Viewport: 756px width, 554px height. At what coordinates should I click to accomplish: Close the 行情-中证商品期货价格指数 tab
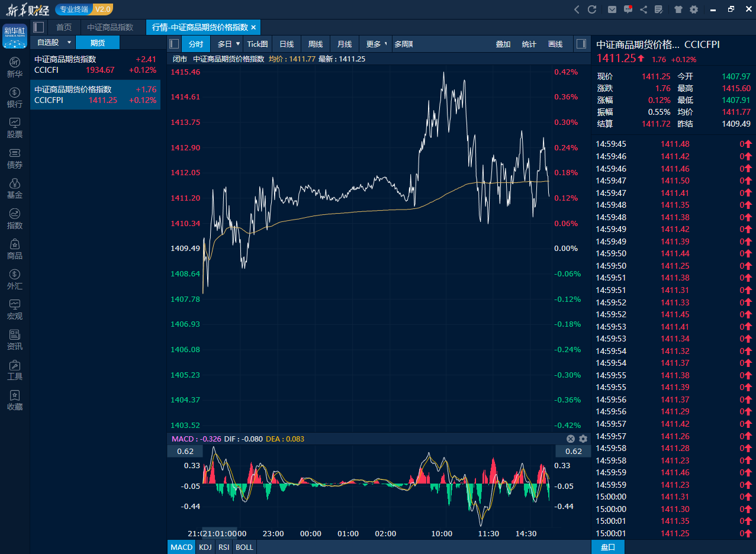[253, 27]
